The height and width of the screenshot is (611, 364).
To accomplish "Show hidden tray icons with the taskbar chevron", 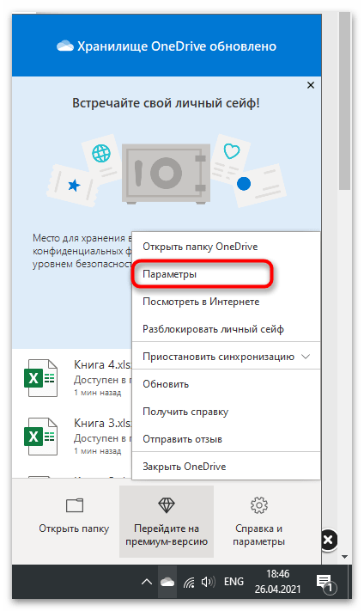I will (147, 582).
